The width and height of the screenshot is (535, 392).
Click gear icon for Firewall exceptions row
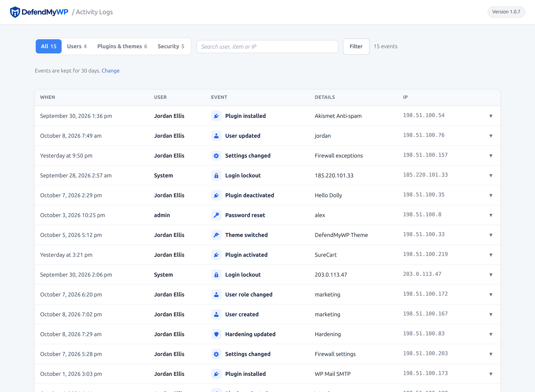click(216, 156)
